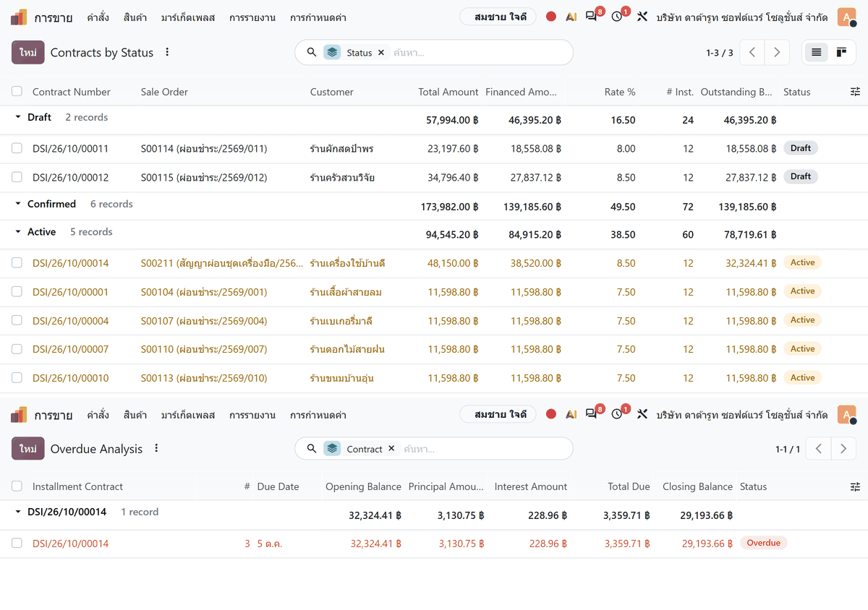The image size is (868, 610).
Task: Focus search field in Overdue Analysis
Action: [x=483, y=449]
